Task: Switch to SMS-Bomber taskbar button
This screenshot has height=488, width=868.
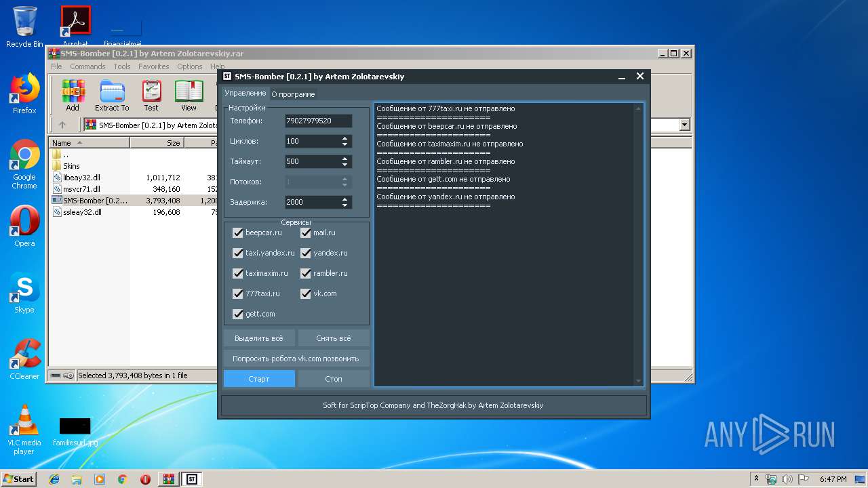Action: tap(192, 479)
